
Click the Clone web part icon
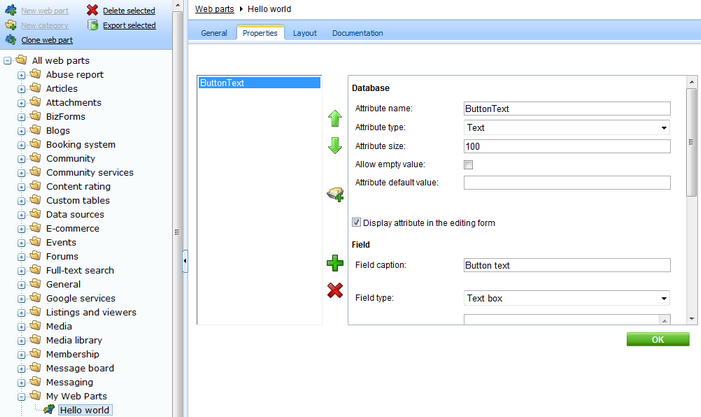click(11, 40)
